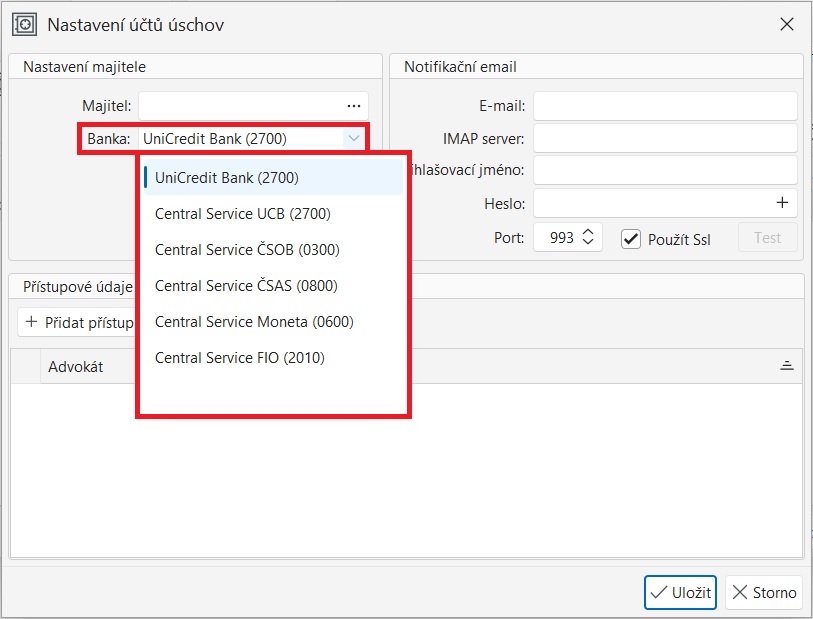This screenshot has height=619, width=813.
Task: Click the Storno button
Action: pyautogui.click(x=764, y=592)
